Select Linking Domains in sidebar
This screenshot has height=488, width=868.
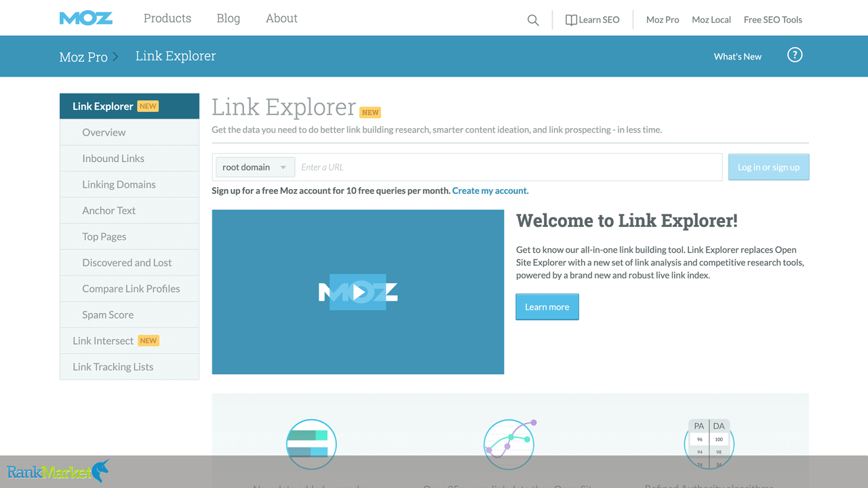[130, 184]
